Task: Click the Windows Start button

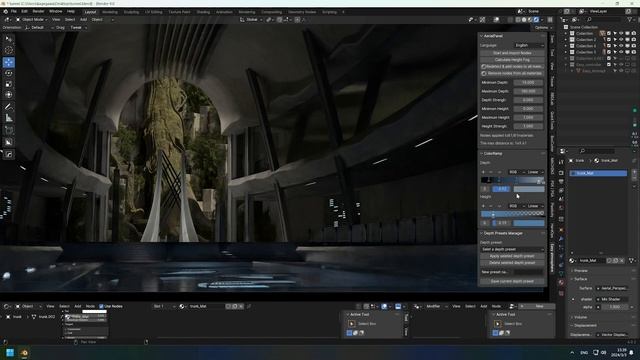Action: 10,352
